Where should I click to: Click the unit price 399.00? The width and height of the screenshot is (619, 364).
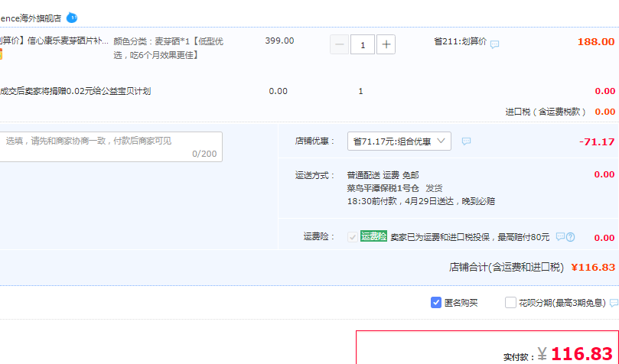click(279, 41)
